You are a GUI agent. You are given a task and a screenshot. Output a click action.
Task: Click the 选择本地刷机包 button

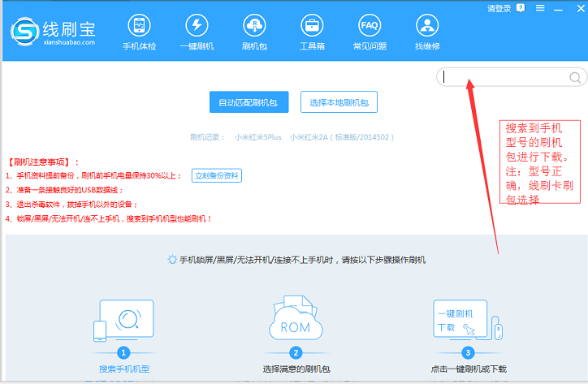pos(339,102)
